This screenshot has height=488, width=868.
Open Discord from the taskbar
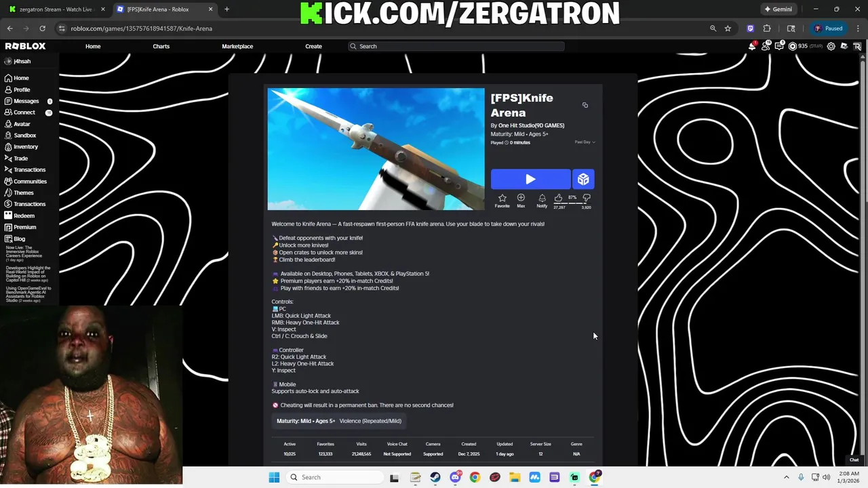(x=455, y=477)
